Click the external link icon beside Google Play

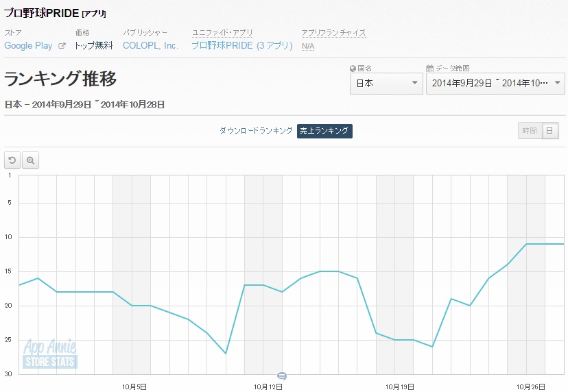[62, 46]
